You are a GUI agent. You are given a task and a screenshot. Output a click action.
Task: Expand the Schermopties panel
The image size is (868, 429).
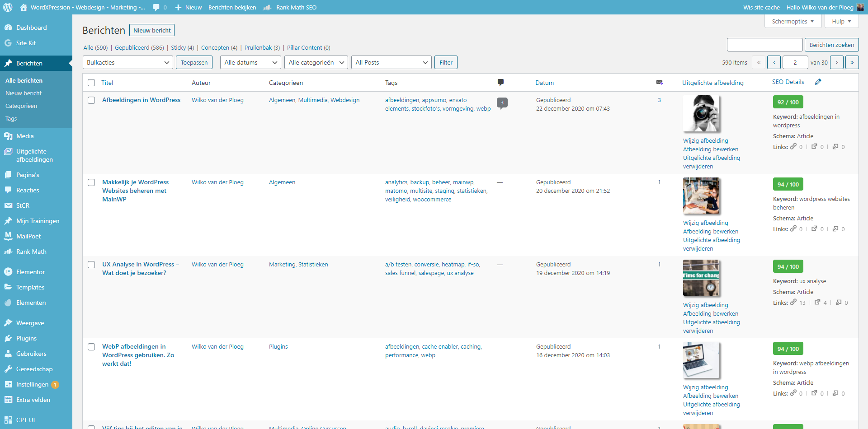point(793,21)
